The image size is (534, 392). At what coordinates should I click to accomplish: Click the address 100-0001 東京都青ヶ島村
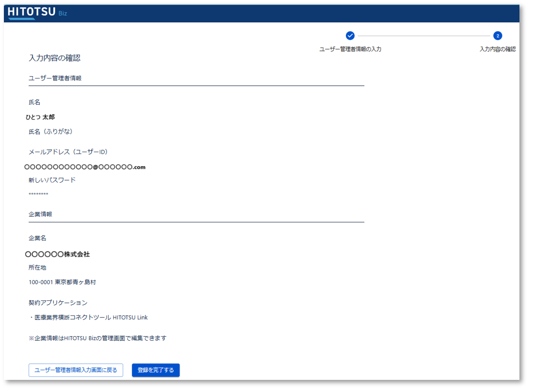point(65,282)
